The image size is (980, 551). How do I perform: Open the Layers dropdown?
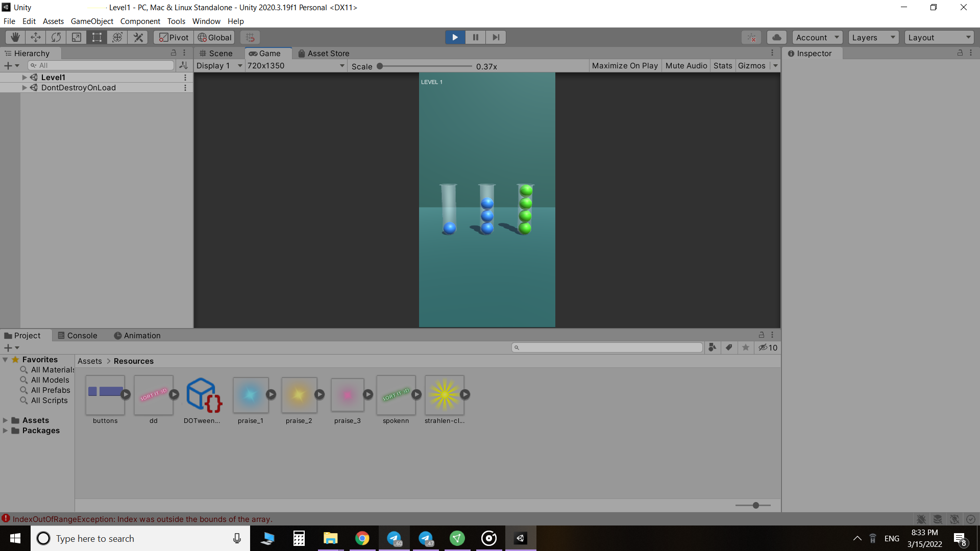point(873,37)
